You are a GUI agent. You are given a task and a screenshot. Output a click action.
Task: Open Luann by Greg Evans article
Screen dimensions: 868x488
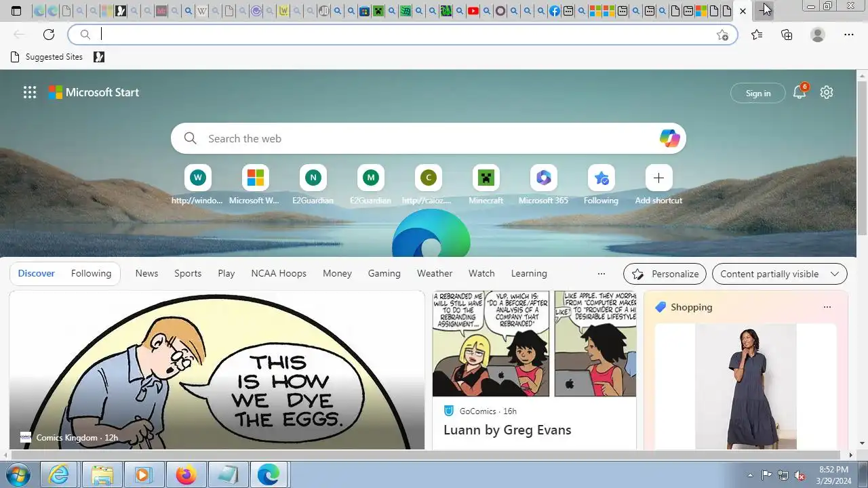pos(507,430)
